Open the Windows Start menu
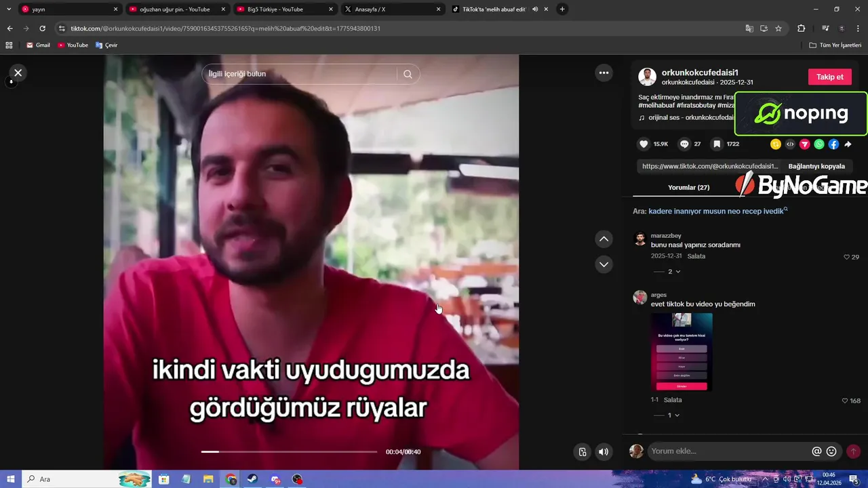868x488 pixels. 10,479
